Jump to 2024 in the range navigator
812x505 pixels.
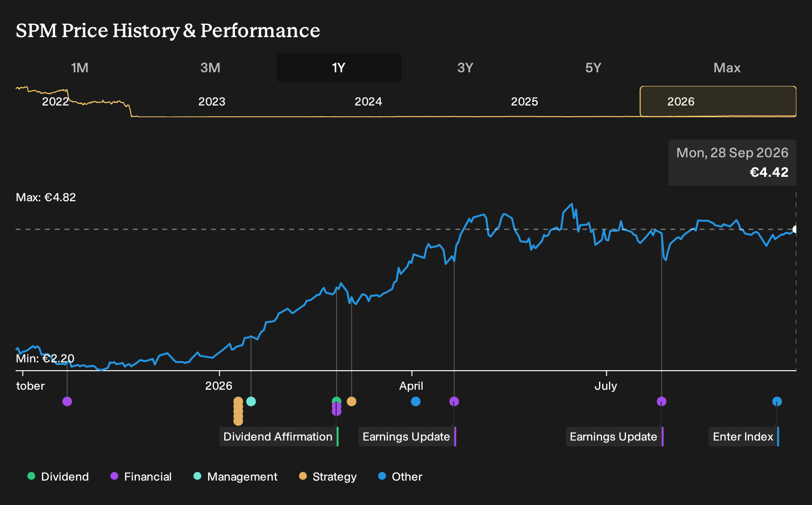tap(368, 102)
